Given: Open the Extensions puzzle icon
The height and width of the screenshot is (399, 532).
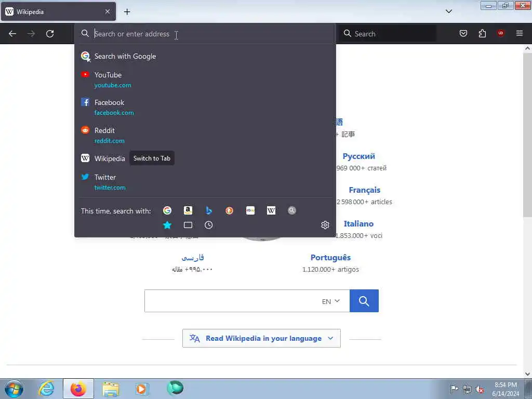Looking at the screenshot, I should pos(482,33).
